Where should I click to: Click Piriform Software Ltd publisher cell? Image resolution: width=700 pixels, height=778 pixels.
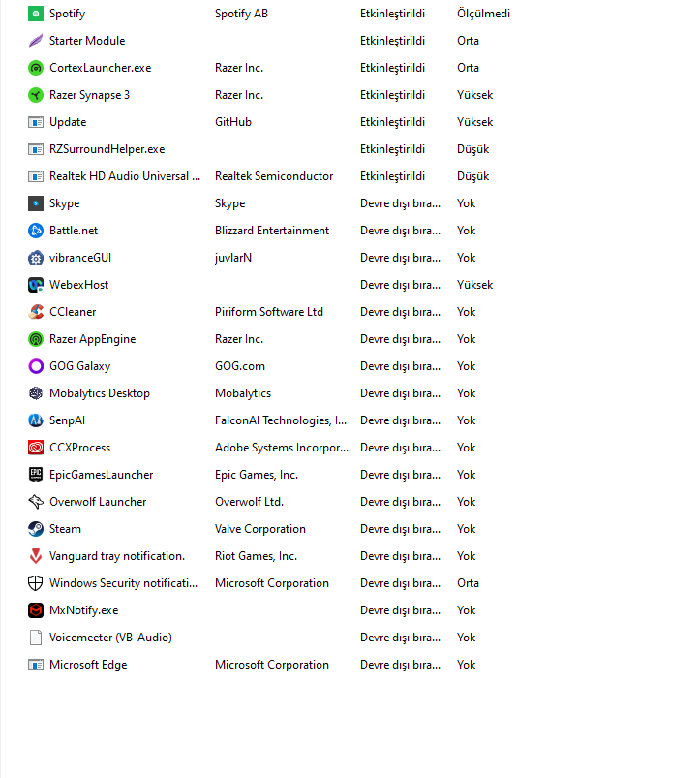pyautogui.click(x=269, y=312)
